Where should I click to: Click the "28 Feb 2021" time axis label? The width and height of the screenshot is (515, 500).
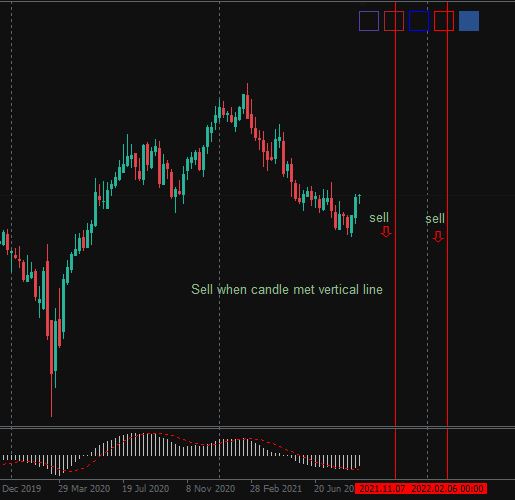(x=276, y=489)
